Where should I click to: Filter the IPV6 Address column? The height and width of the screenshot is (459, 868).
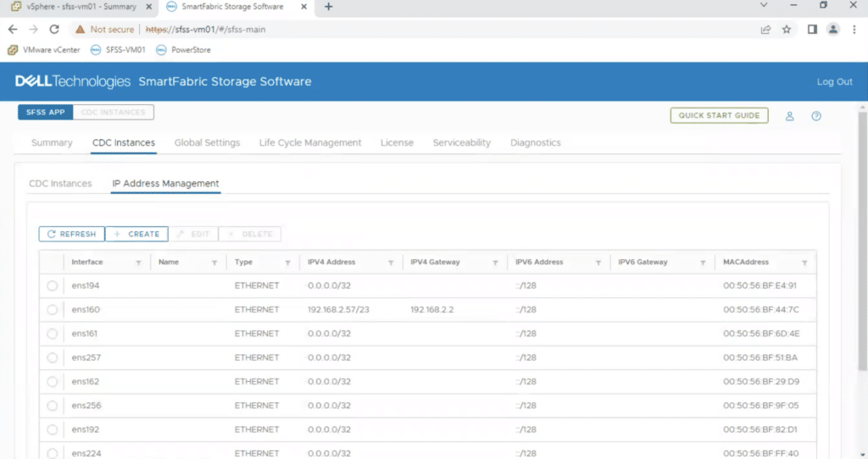click(x=598, y=263)
